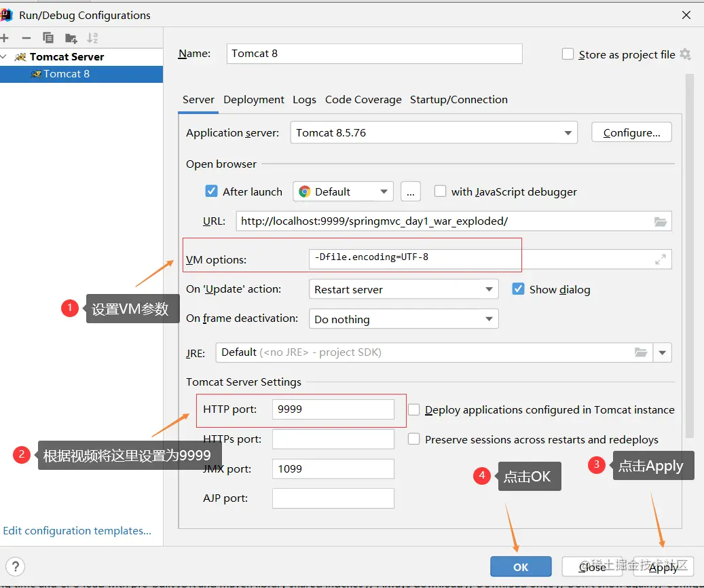
Task: Click the gear icon beside Store as project file
Action: point(685,54)
